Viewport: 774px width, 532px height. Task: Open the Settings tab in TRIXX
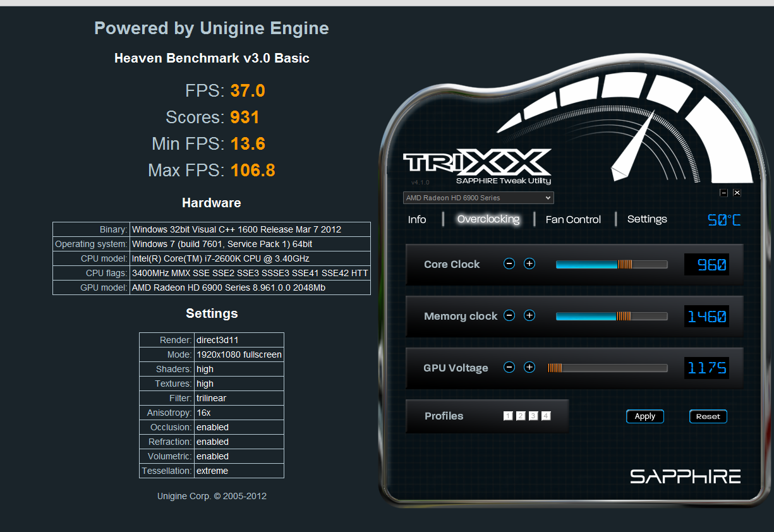pos(647,219)
